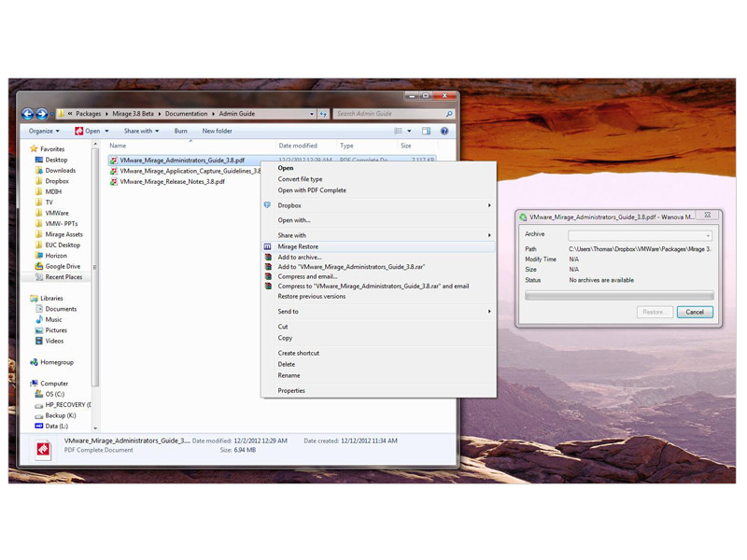Open the views options dropdown arrow
This screenshot has width=747, height=560.
pos(409,131)
